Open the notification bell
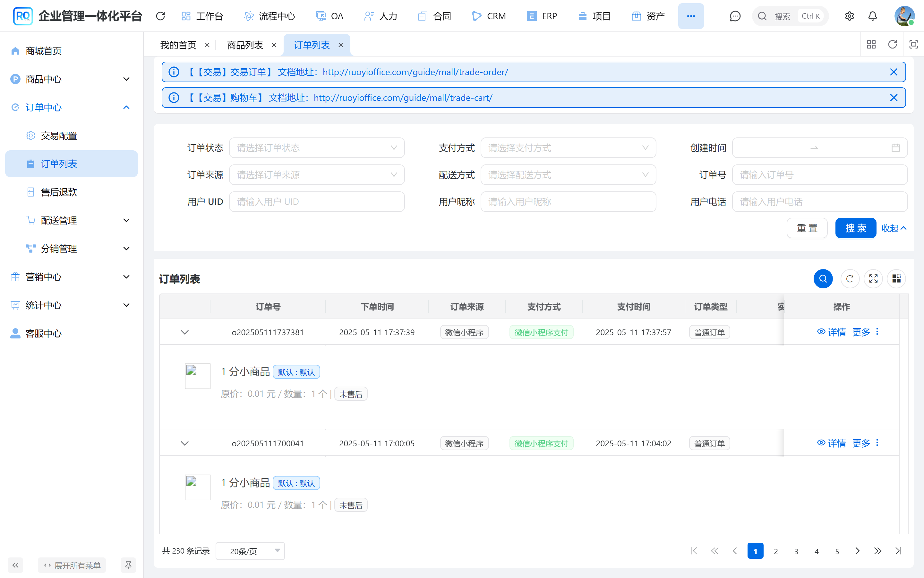924x578 pixels. pyautogui.click(x=872, y=16)
